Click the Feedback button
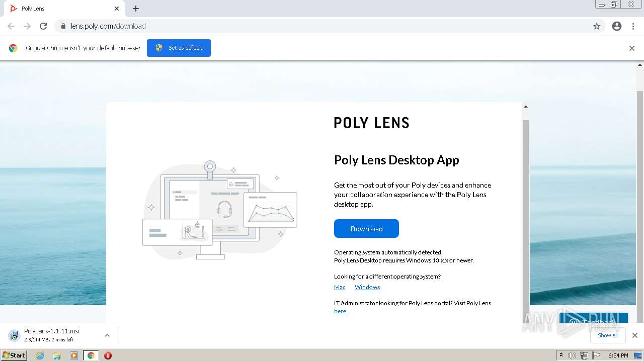This screenshot has height=362, width=644. click(594, 319)
